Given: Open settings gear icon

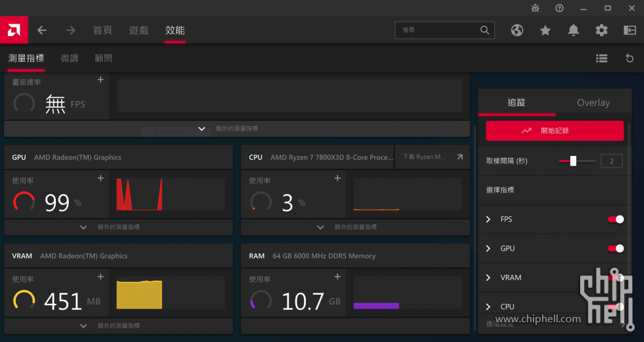Looking at the screenshot, I should tap(602, 30).
